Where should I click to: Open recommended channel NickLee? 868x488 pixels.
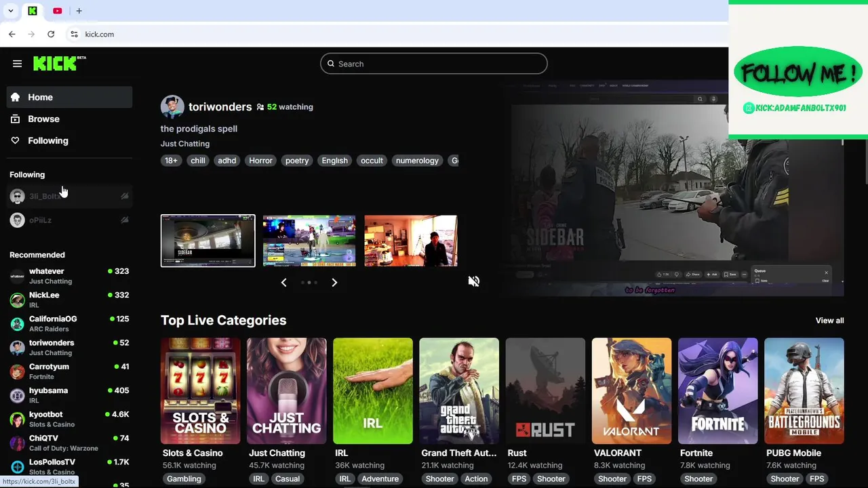(x=69, y=300)
